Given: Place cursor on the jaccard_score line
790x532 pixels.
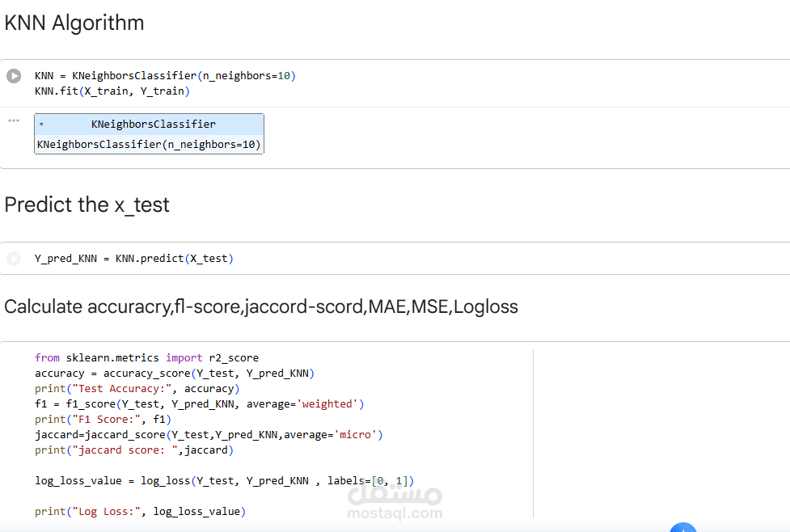Looking at the screenshot, I should pos(208,434).
